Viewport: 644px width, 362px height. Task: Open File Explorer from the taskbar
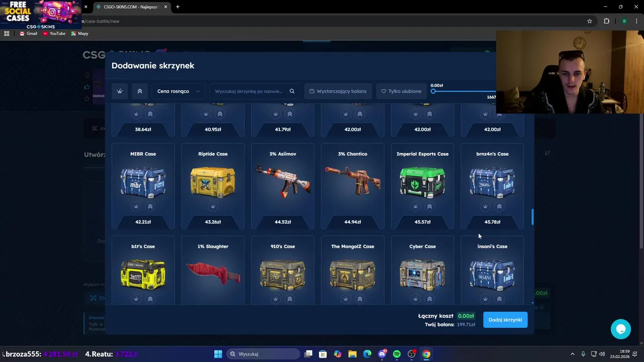(x=352, y=354)
